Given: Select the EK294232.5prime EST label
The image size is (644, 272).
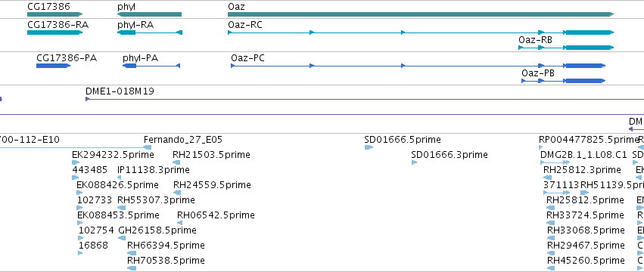Looking at the screenshot, I should (x=113, y=155).
